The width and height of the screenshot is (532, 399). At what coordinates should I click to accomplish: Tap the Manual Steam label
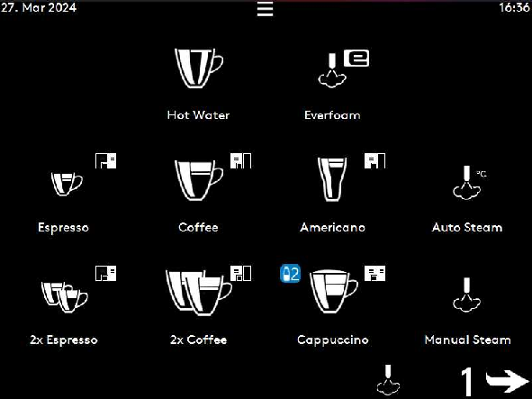pyautogui.click(x=467, y=340)
